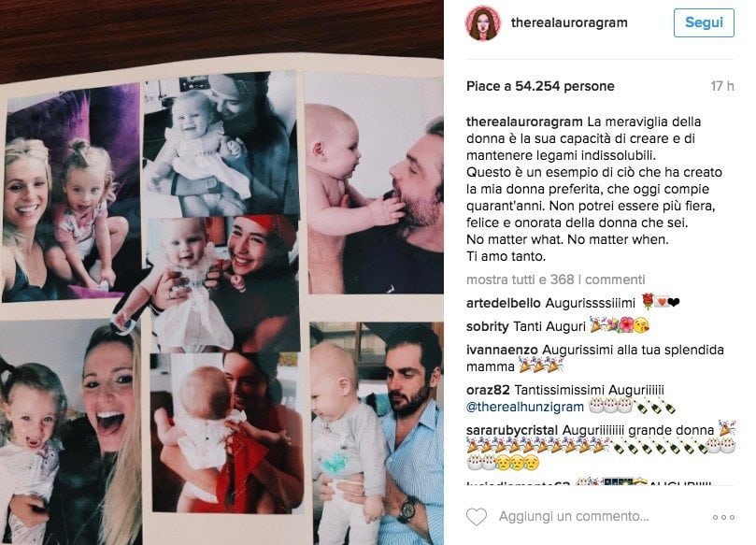Open artedelbello commenter profile
The image size is (756, 545).
click(x=504, y=303)
